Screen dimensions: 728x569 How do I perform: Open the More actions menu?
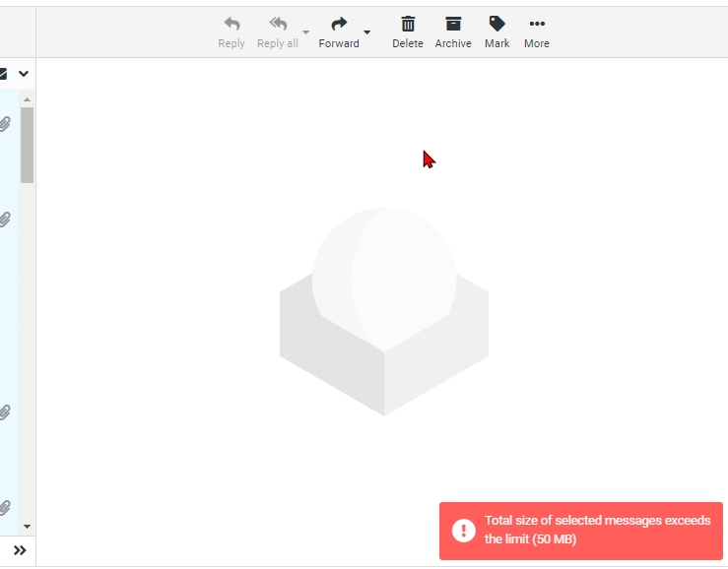coord(537,32)
